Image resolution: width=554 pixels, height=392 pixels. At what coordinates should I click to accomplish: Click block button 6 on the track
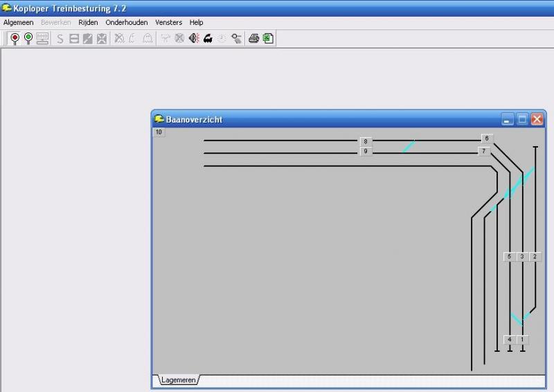(487, 139)
